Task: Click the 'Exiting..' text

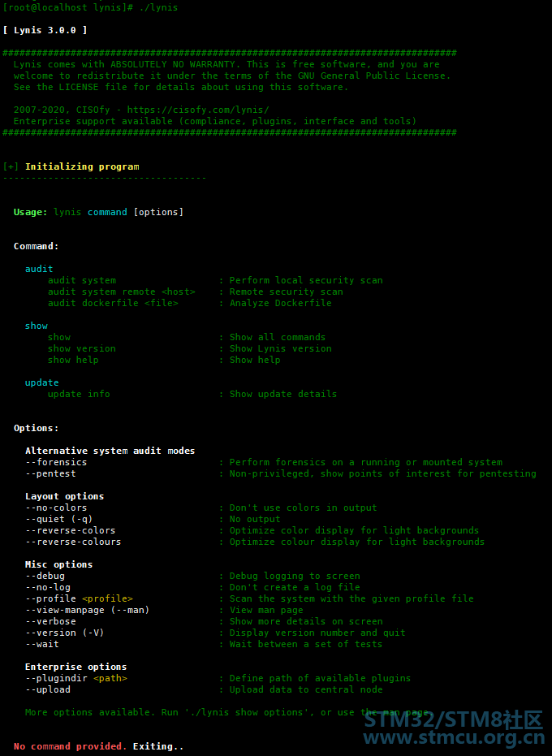Action: click(x=158, y=746)
